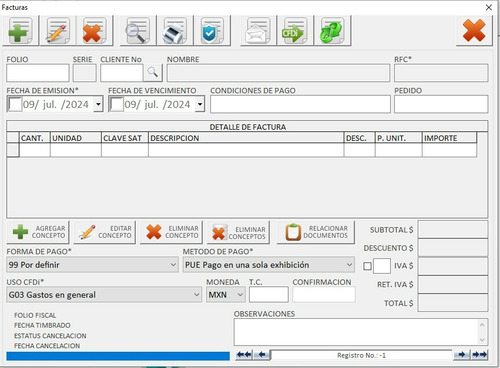Image resolution: width=500 pixels, height=368 pixels.
Task: Click the SUBTOTAL $ value field
Action: (x=453, y=230)
